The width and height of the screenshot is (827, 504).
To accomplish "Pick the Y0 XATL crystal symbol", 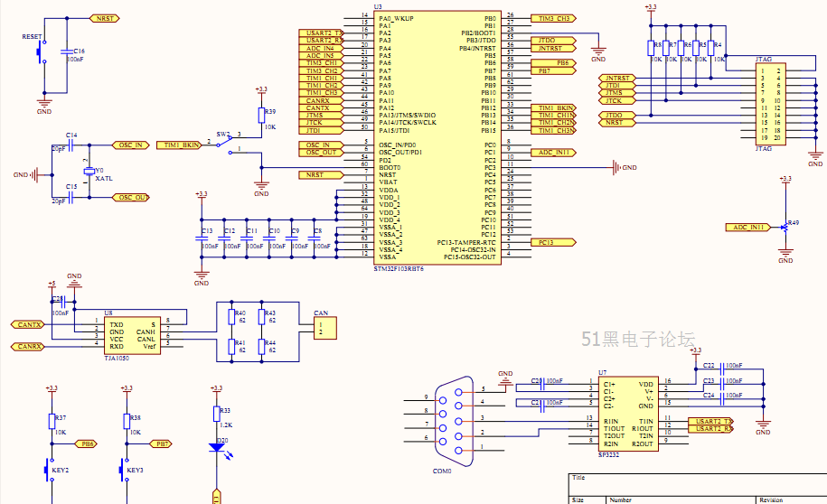I will [89, 171].
